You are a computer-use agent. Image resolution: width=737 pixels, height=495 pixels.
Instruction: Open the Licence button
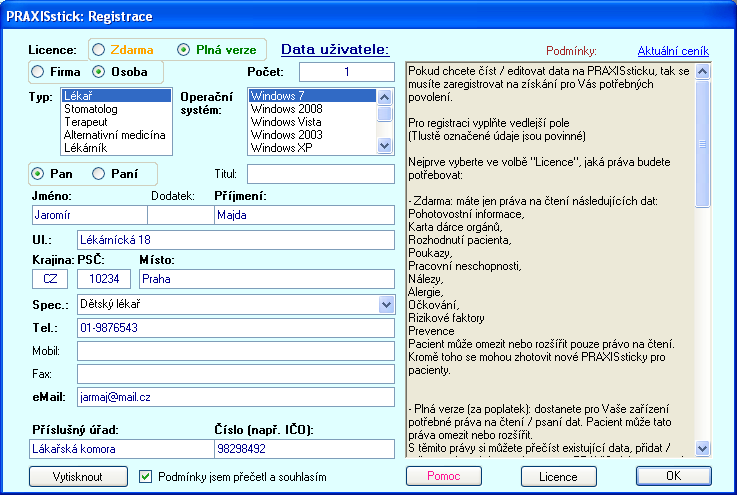pyautogui.click(x=558, y=476)
